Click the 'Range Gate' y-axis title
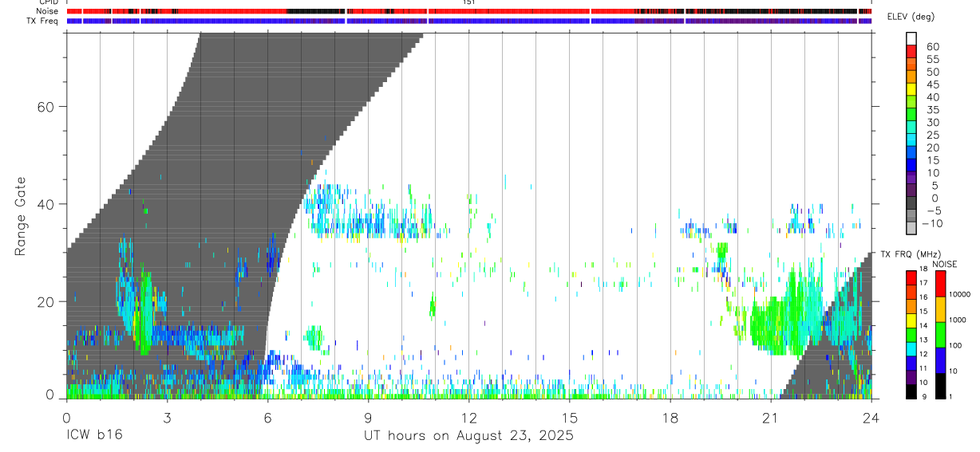 21,216
